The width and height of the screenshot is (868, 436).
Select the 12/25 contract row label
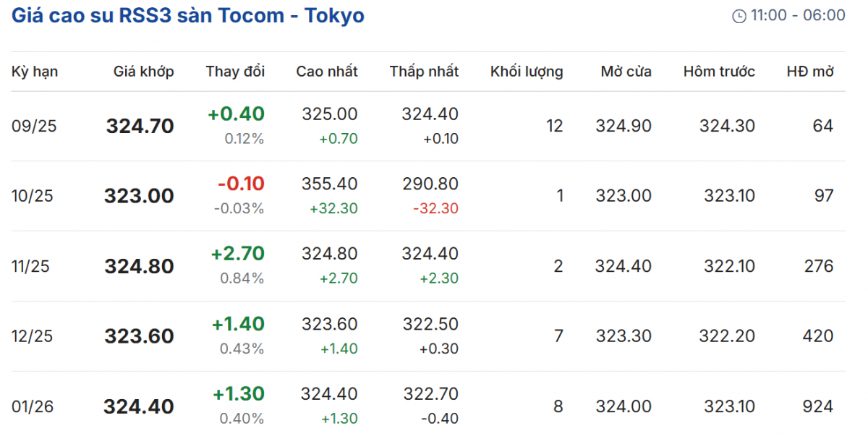pos(33,336)
